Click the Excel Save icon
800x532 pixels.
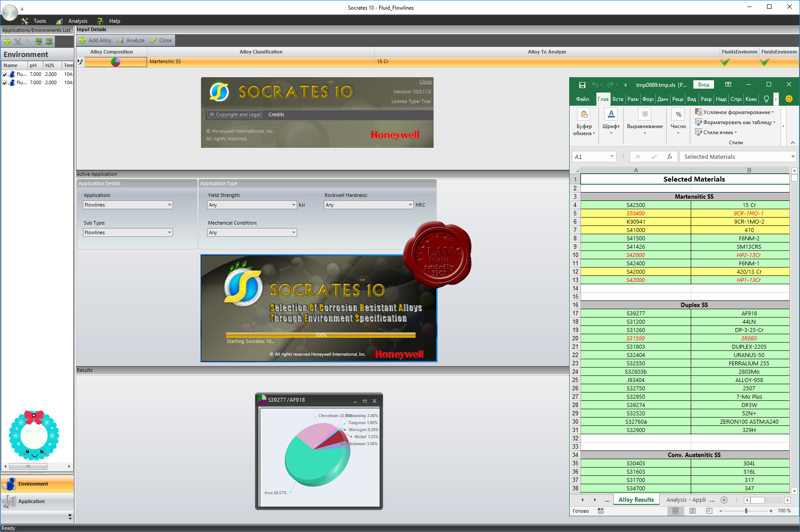582,85
